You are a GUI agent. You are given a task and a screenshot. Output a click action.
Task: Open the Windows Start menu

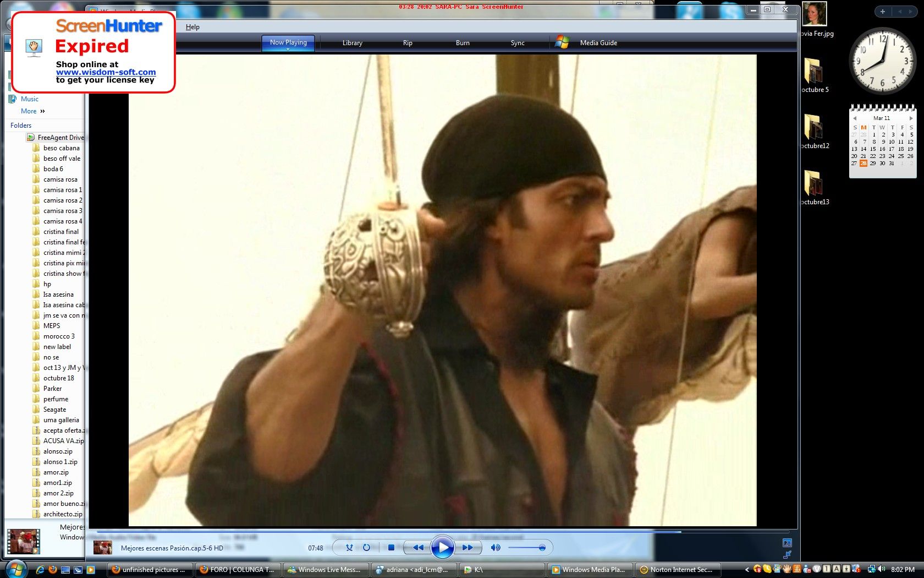(x=15, y=569)
